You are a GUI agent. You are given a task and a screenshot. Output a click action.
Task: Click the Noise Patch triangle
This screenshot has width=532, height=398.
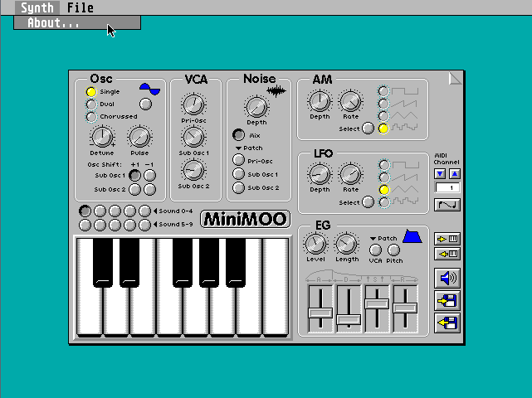coord(238,148)
